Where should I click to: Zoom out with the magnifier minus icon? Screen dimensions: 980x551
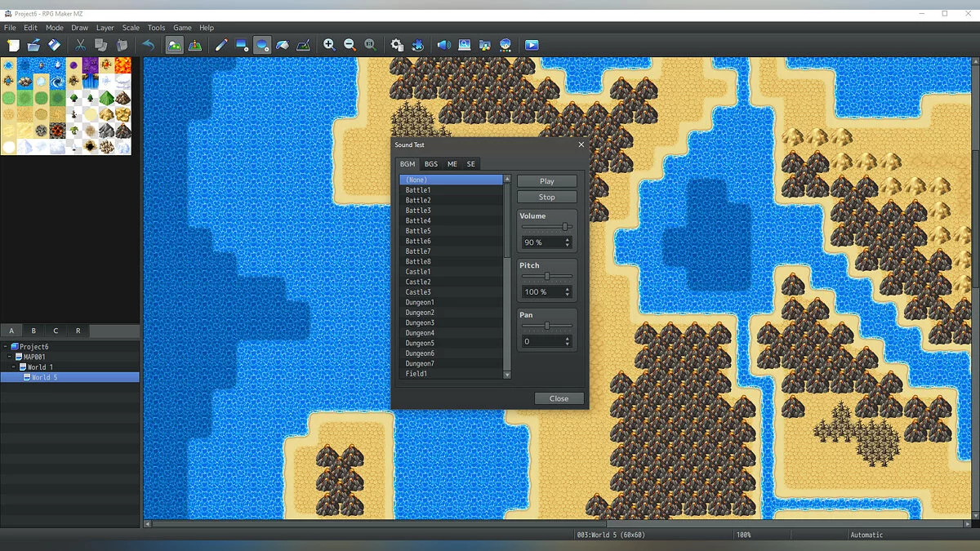tap(350, 45)
